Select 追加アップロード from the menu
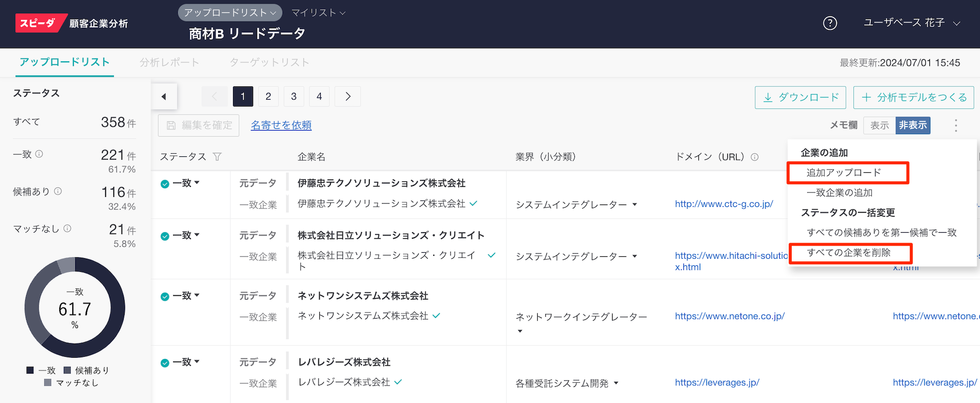This screenshot has width=980, height=403. coord(843,173)
